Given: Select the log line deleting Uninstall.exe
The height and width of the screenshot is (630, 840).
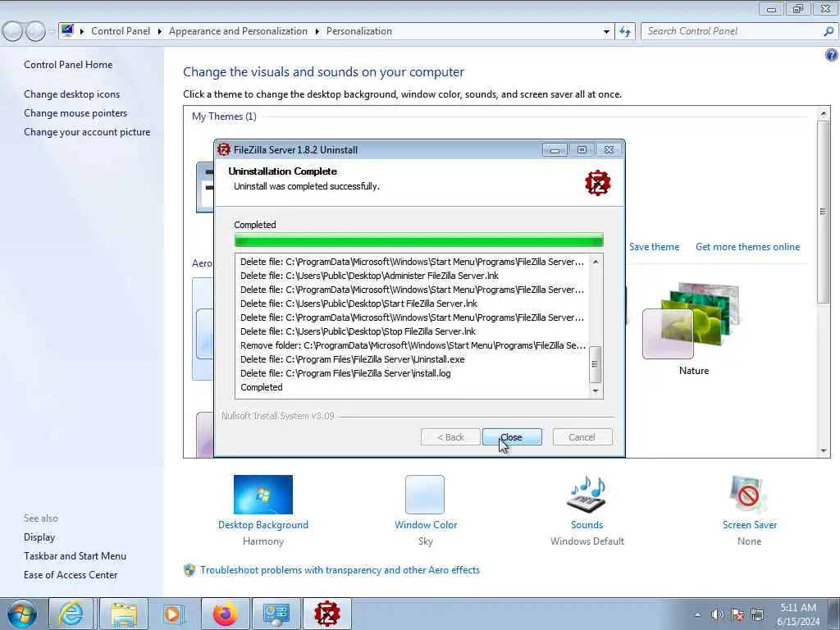Looking at the screenshot, I should pos(353,359).
